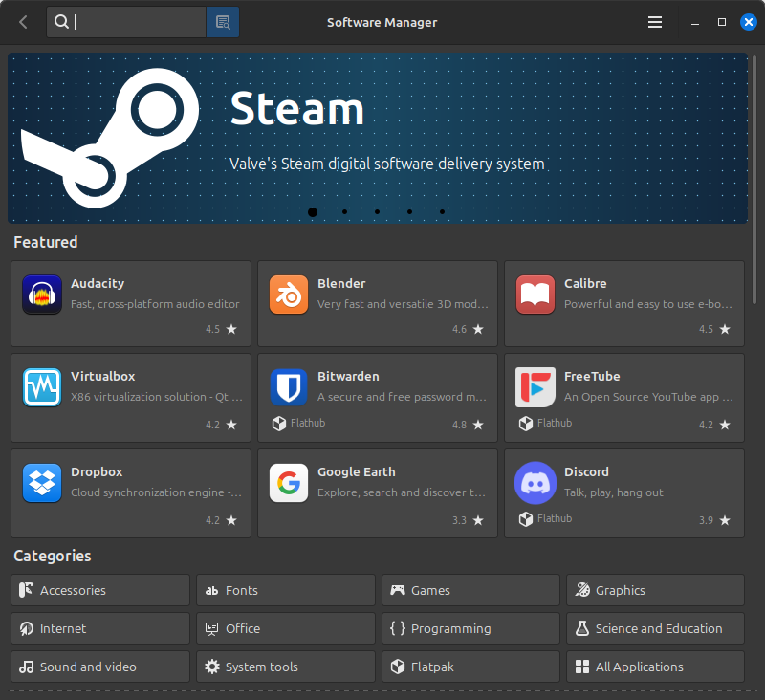Open the Dropbox title text

pyautogui.click(x=97, y=471)
